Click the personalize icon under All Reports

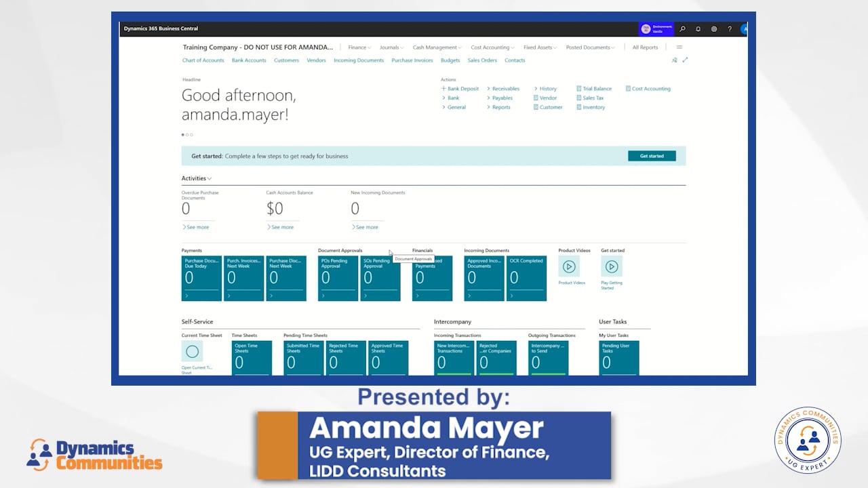[674, 60]
